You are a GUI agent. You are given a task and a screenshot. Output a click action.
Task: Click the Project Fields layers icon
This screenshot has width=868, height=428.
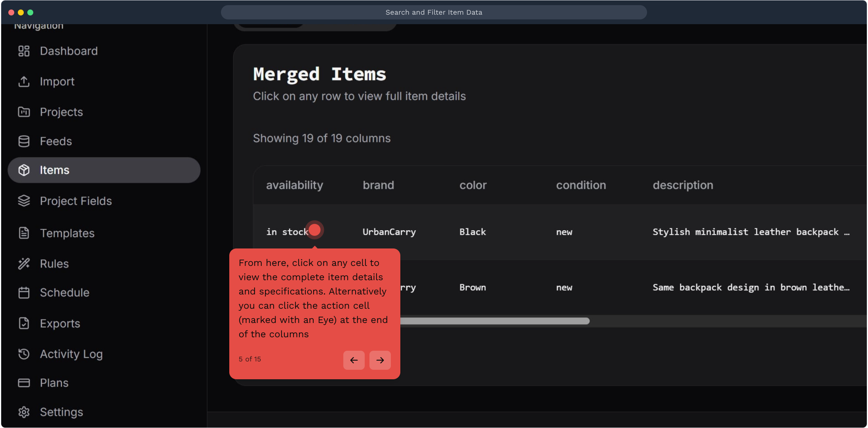pos(24,201)
